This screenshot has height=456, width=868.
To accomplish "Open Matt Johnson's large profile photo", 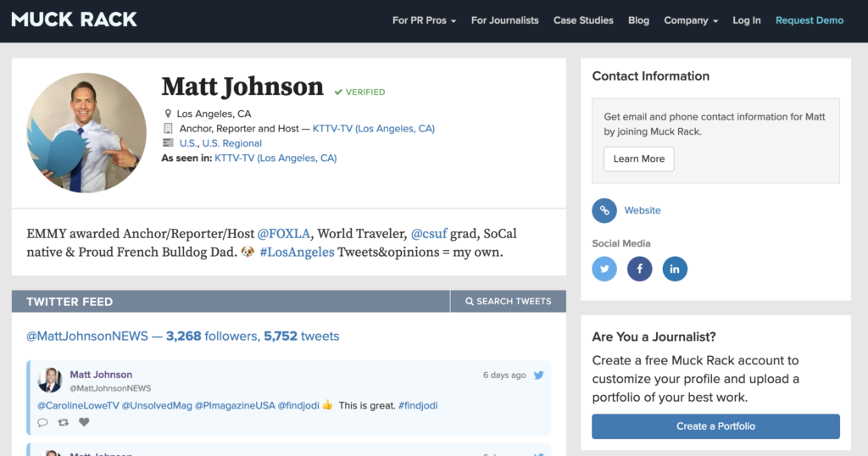I will (x=86, y=133).
